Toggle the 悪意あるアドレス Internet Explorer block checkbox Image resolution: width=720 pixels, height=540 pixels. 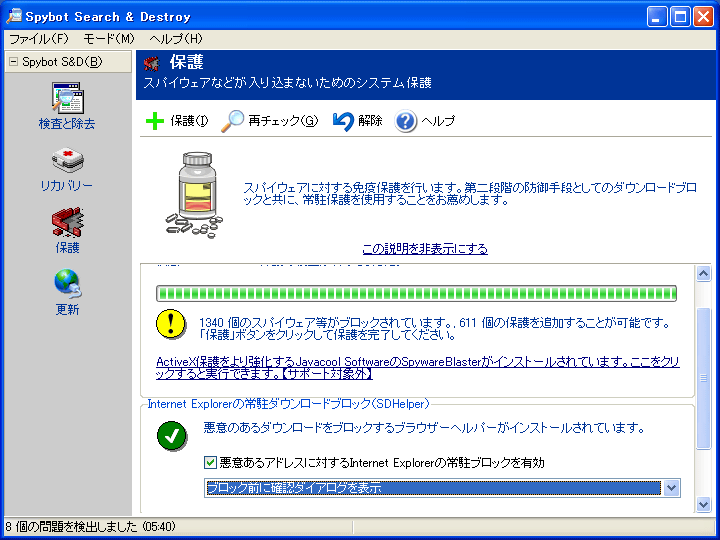(210, 462)
